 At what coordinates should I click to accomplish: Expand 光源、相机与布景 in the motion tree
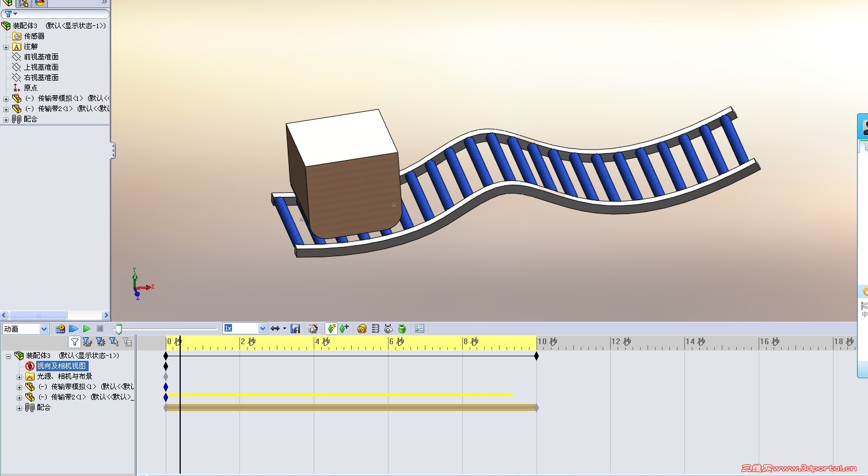click(x=19, y=377)
